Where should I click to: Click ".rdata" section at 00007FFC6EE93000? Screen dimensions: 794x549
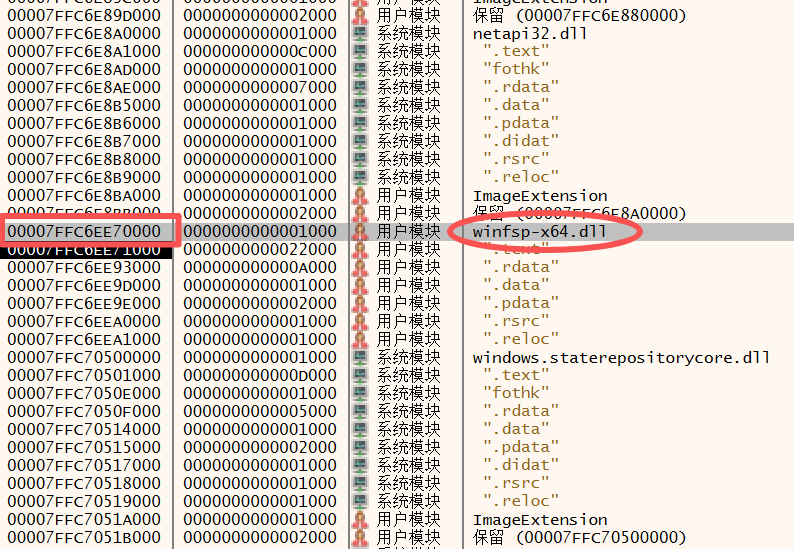click(x=521, y=267)
